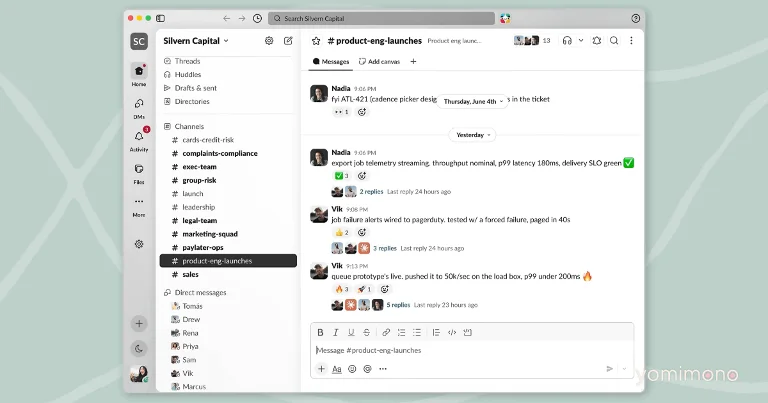Click the Slack logo next to search
768x403 pixels.
coord(505,18)
